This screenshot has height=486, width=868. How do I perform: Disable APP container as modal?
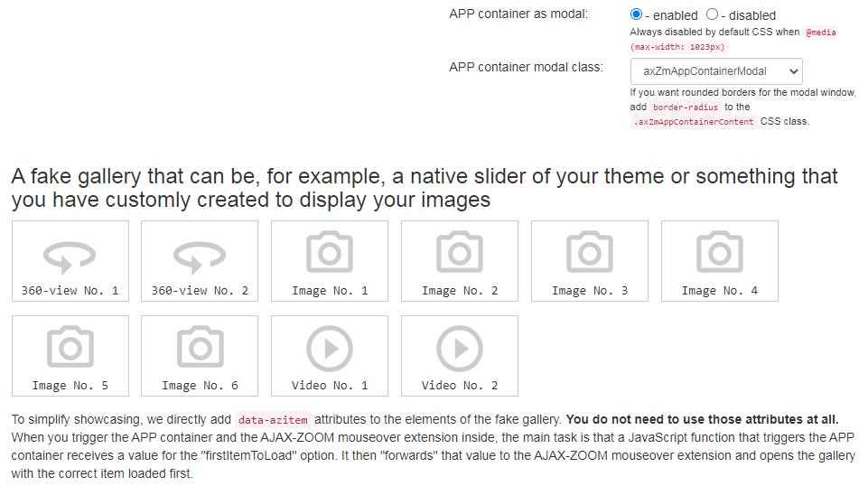tap(713, 14)
